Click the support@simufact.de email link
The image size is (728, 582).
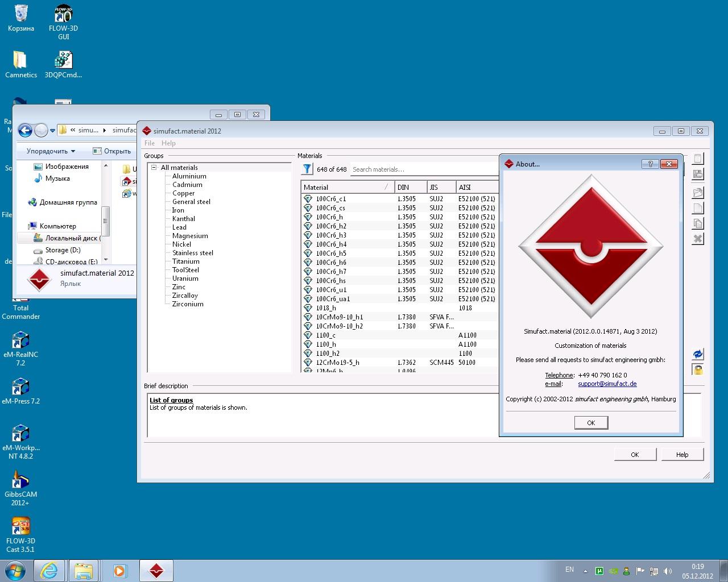[x=607, y=384]
